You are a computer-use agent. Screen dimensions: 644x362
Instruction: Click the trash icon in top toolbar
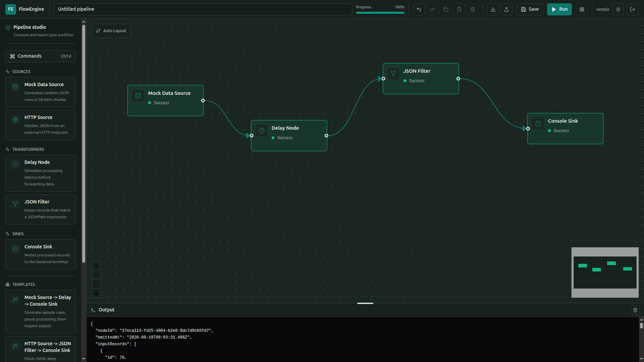click(x=473, y=9)
